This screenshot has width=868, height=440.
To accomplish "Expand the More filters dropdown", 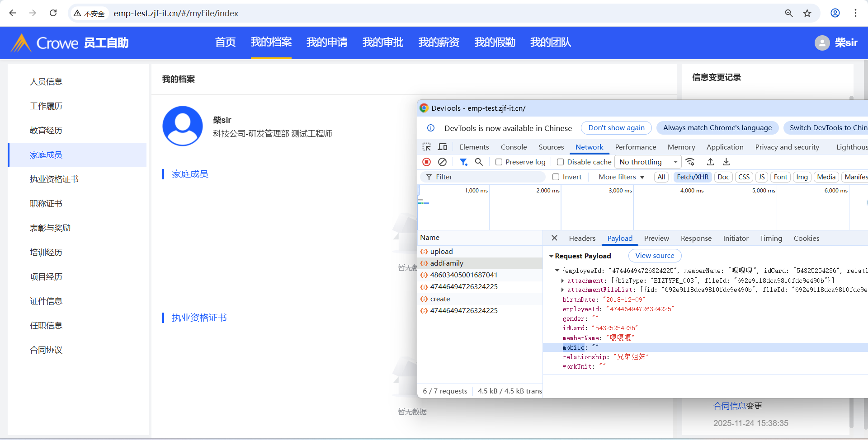I will click(x=621, y=177).
